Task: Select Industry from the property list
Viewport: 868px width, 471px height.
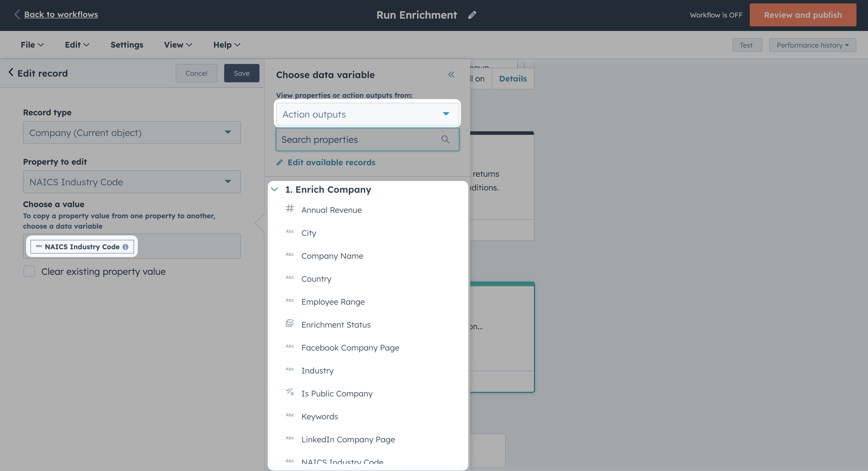Action: click(x=317, y=371)
